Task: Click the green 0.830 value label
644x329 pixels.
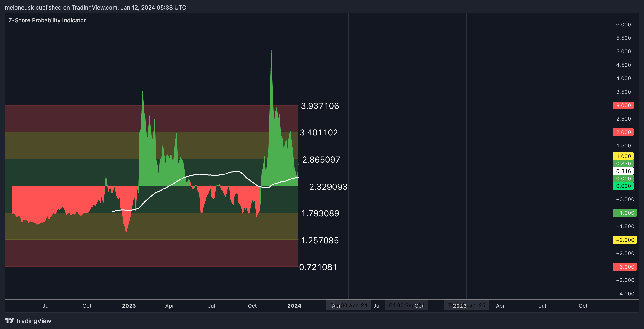Action: pyautogui.click(x=623, y=164)
